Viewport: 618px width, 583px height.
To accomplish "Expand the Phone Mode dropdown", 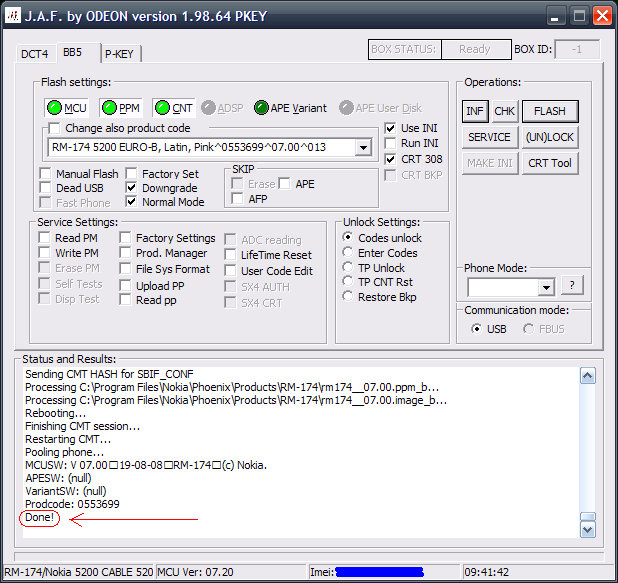I will (546, 287).
